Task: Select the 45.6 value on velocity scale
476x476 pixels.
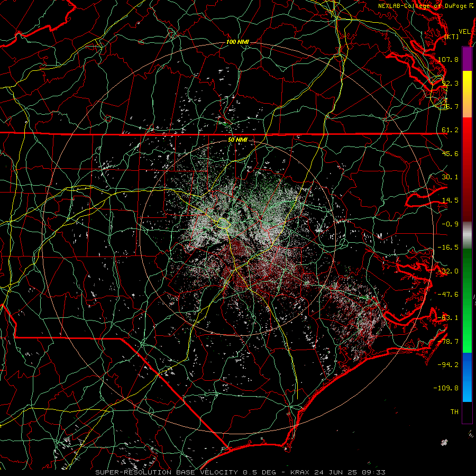Action: 450,153
